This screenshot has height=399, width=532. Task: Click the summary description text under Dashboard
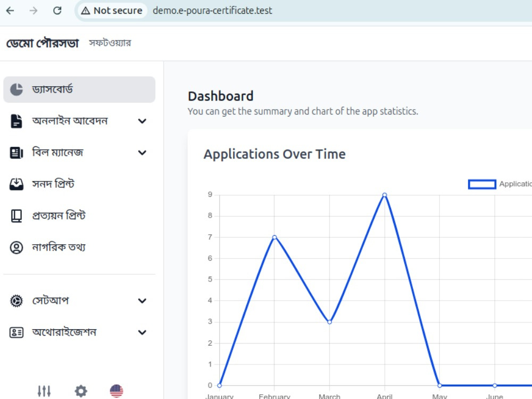(303, 111)
